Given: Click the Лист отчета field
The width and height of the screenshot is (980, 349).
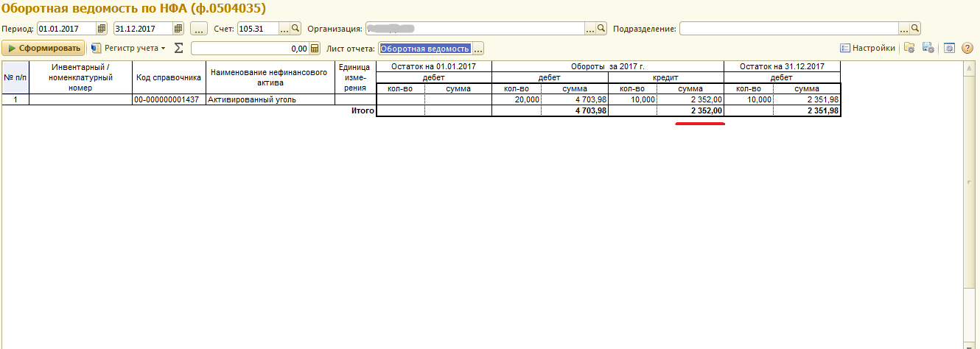Looking at the screenshot, I should click(x=424, y=49).
